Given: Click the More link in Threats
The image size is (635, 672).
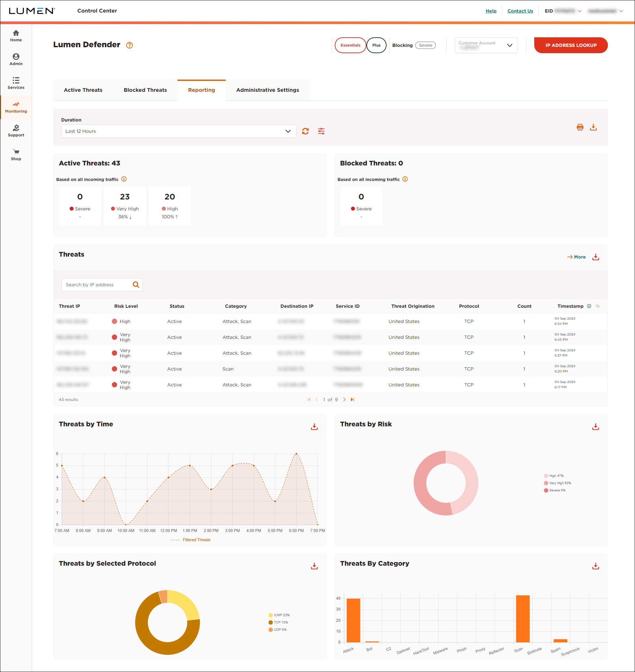Looking at the screenshot, I should 577,257.
